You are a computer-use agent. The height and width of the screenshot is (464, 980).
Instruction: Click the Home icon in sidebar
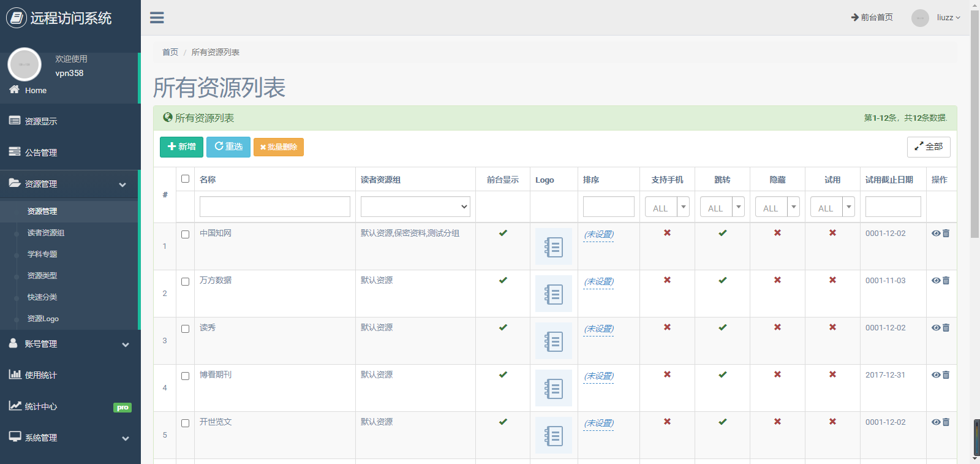click(x=15, y=90)
